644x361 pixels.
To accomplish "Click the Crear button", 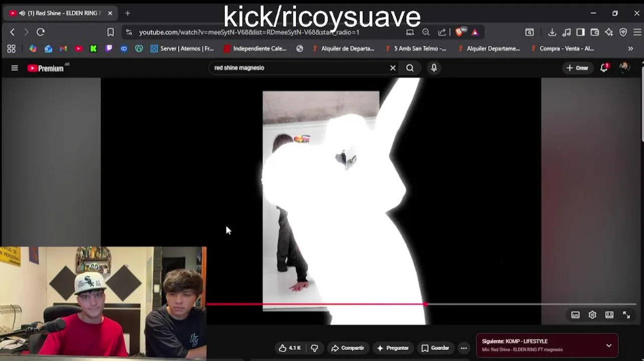I will click(x=577, y=68).
